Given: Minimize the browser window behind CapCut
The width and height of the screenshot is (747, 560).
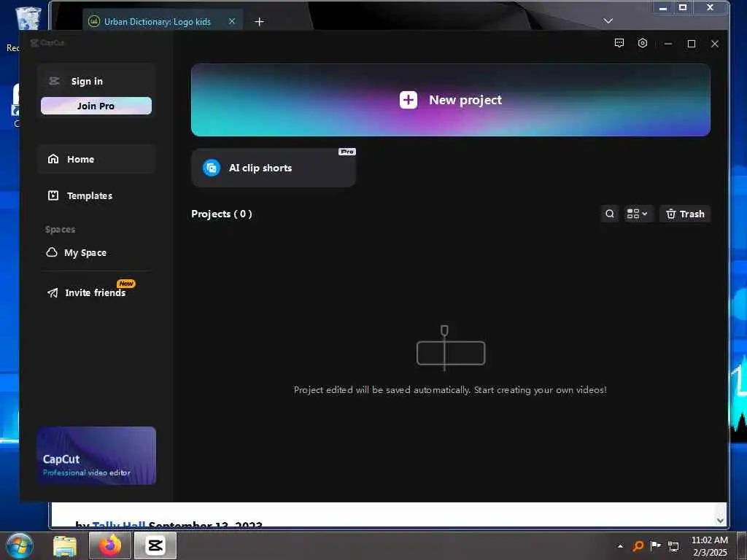Looking at the screenshot, I should point(662,7).
